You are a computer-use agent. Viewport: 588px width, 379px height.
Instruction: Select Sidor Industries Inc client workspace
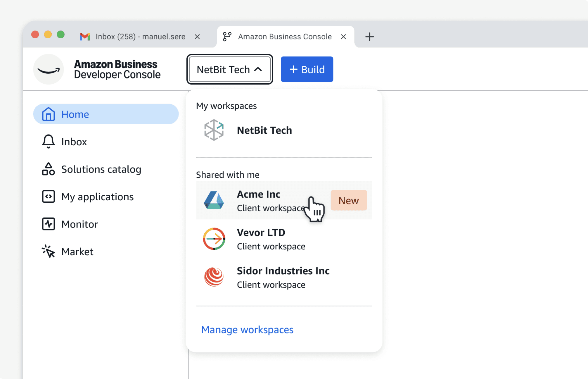[283, 277]
